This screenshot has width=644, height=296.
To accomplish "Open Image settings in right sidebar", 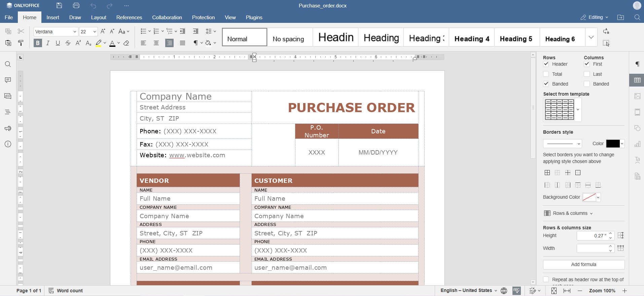I will pyautogui.click(x=637, y=96).
